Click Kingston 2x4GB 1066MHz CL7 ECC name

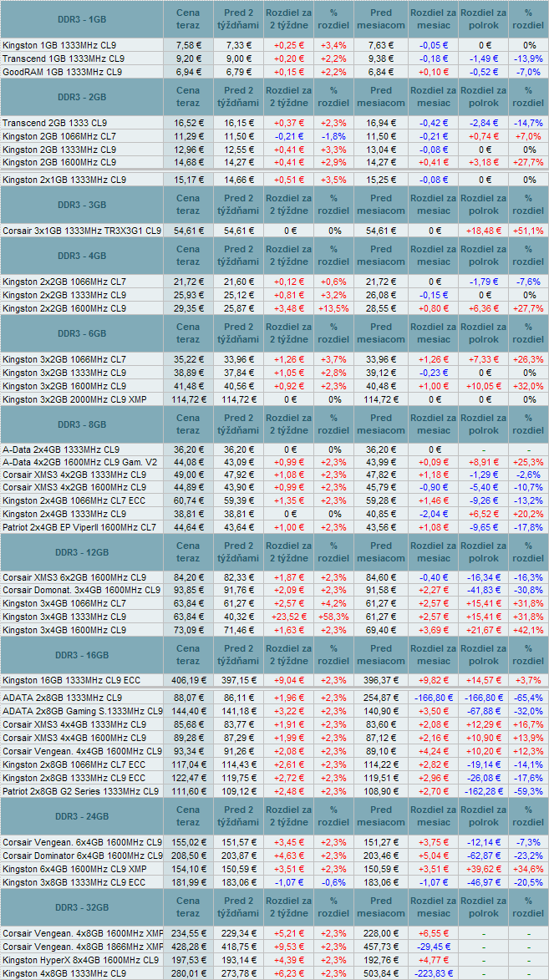pos(74,501)
